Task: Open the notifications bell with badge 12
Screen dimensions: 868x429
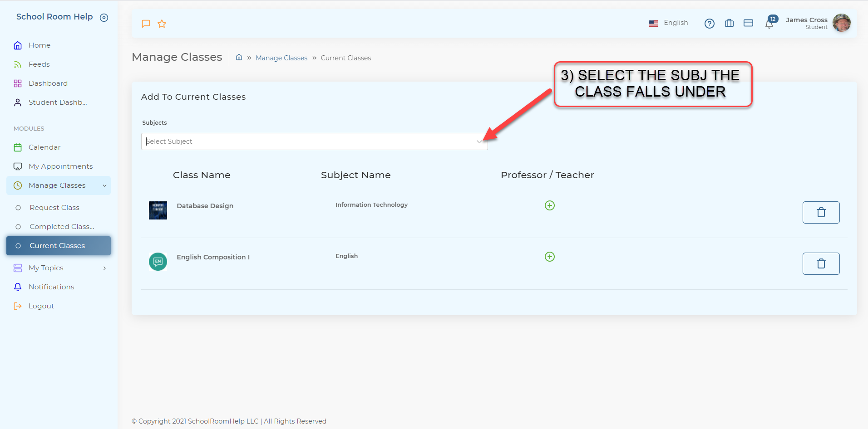Action: point(769,24)
